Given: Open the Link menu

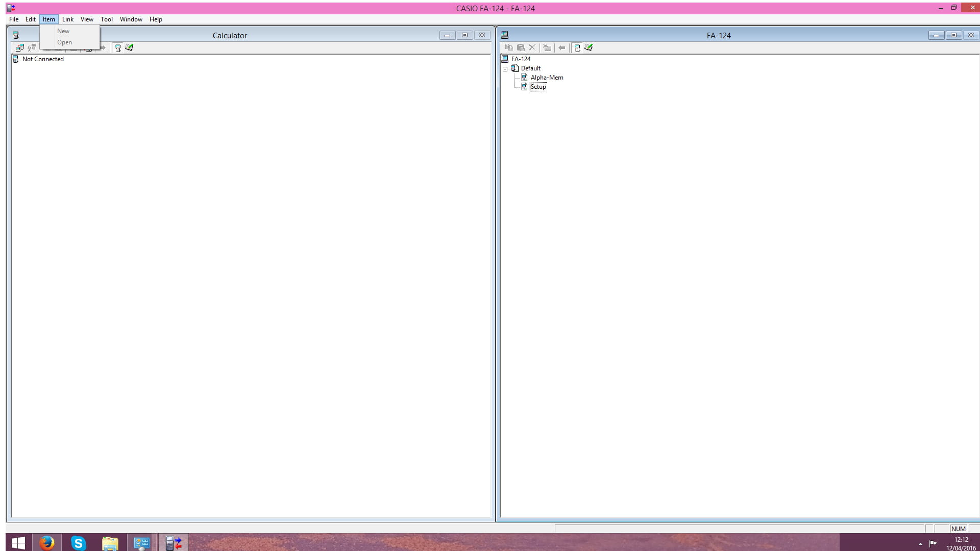Looking at the screenshot, I should [68, 19].
